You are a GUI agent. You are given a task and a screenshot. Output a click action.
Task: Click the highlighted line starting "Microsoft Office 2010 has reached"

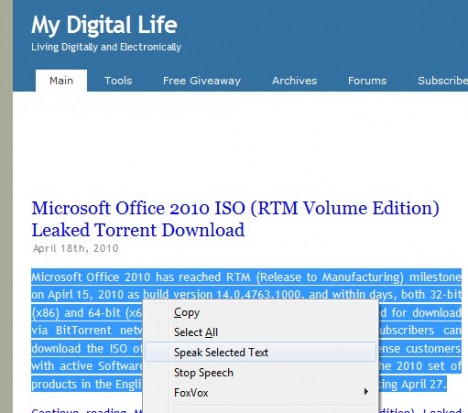point(246,277)
